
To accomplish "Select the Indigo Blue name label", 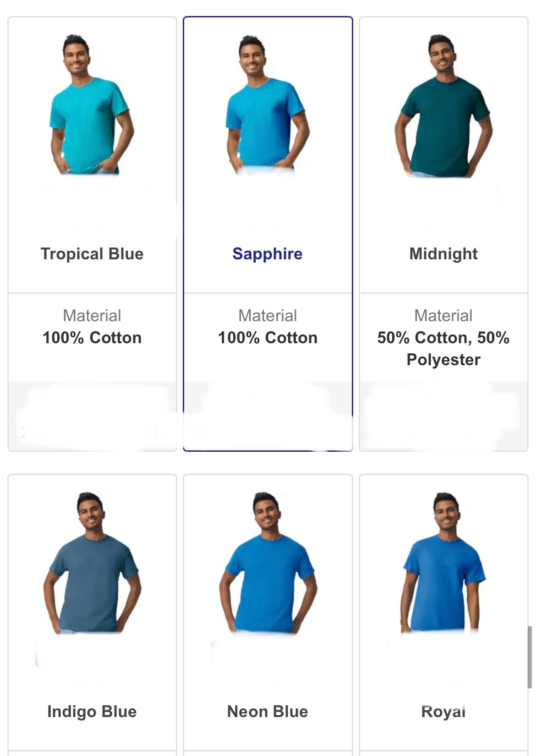I will coord(92,712).
